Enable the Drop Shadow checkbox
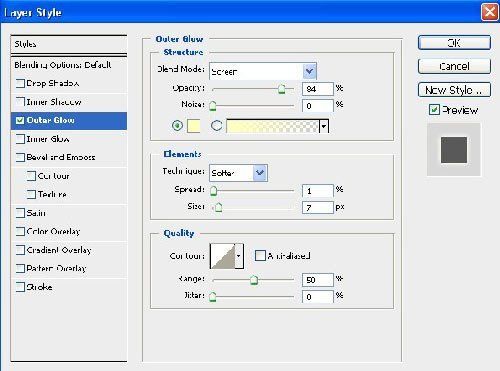The image size is (500, 371). click(x=20, y=83)
